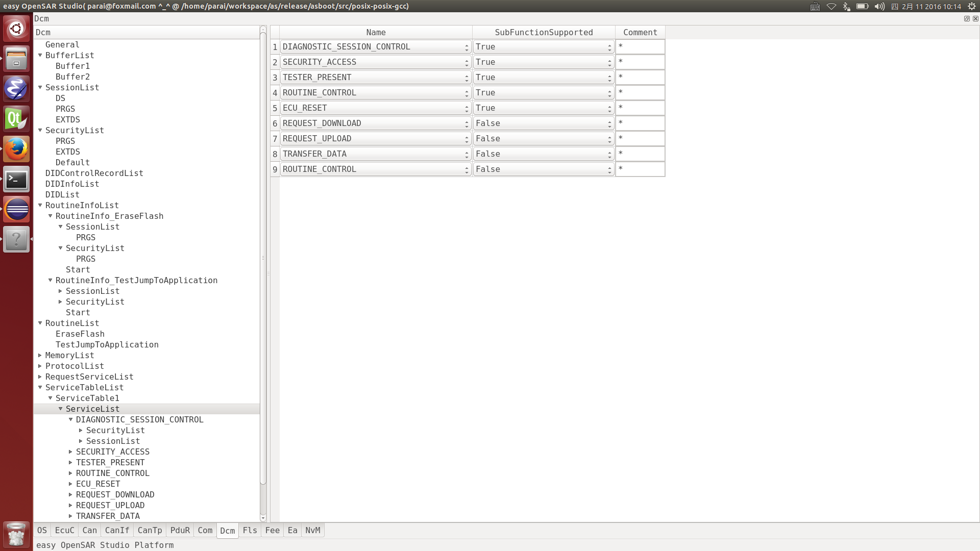980x551 pixels.
Task: Click the General node under Dcm tree
Action: click(62, 44)
